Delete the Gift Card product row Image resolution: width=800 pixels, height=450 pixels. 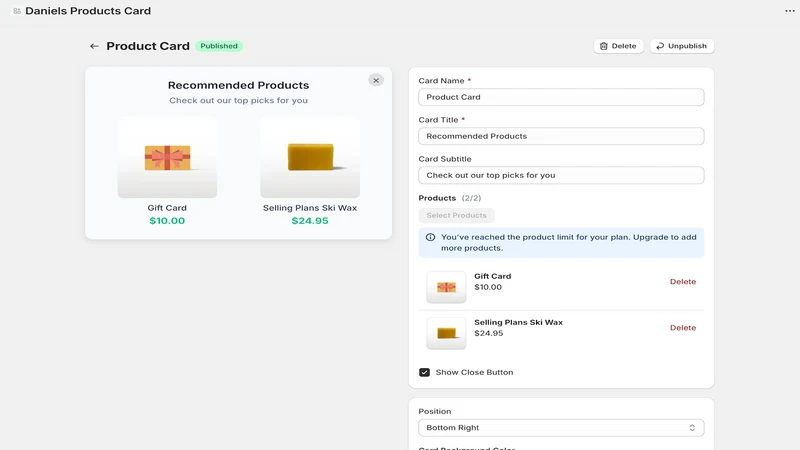tap(683, 282)
